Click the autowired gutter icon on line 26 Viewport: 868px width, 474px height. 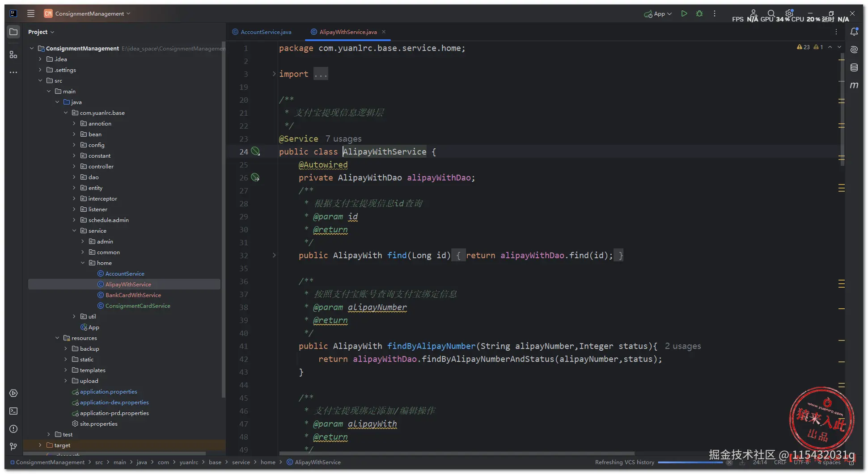click(255, 177)
